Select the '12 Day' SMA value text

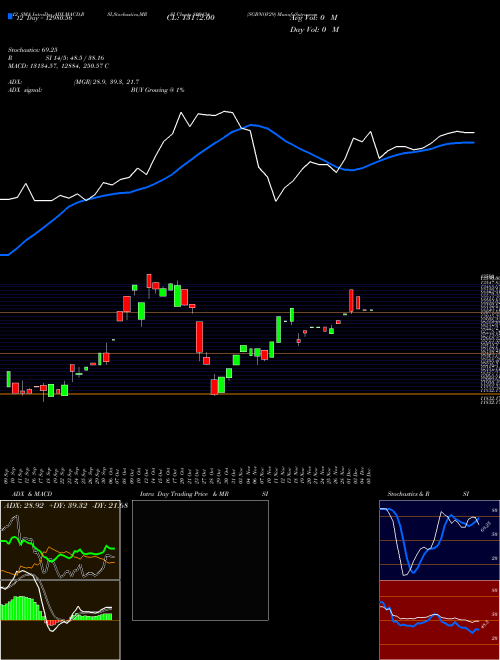click(x=43, y=18)
